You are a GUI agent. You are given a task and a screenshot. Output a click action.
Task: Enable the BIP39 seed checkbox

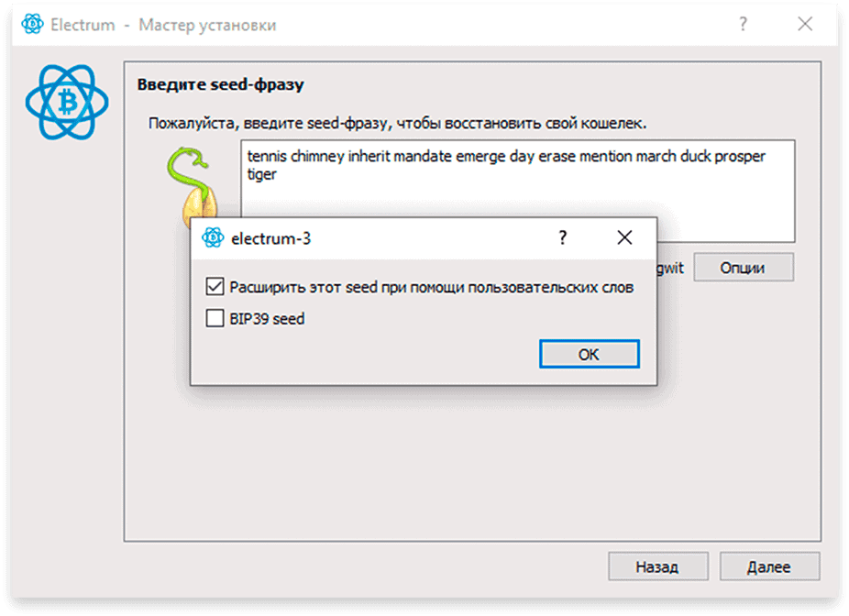pos(215,318)
